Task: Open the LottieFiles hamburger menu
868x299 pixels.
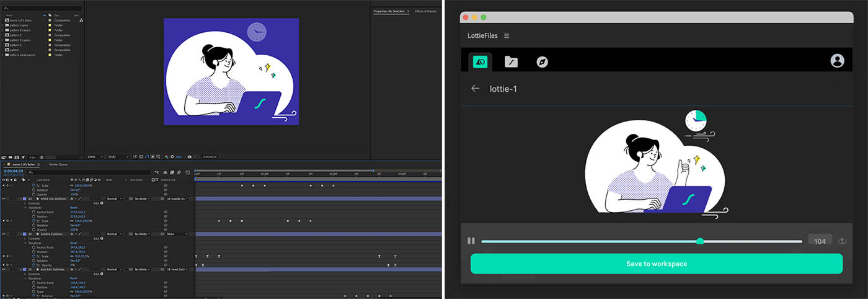Action: [507, 36]
